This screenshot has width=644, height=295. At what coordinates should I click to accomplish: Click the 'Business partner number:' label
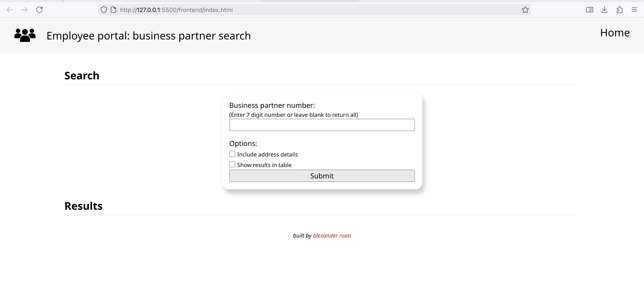(272, 105)
